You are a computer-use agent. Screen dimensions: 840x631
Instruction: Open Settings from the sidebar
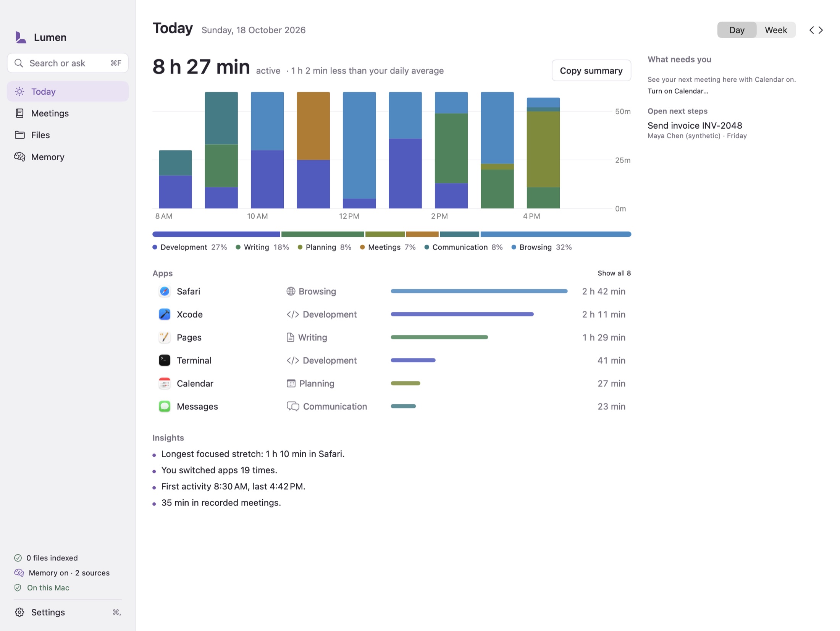[x=68, y=612]
